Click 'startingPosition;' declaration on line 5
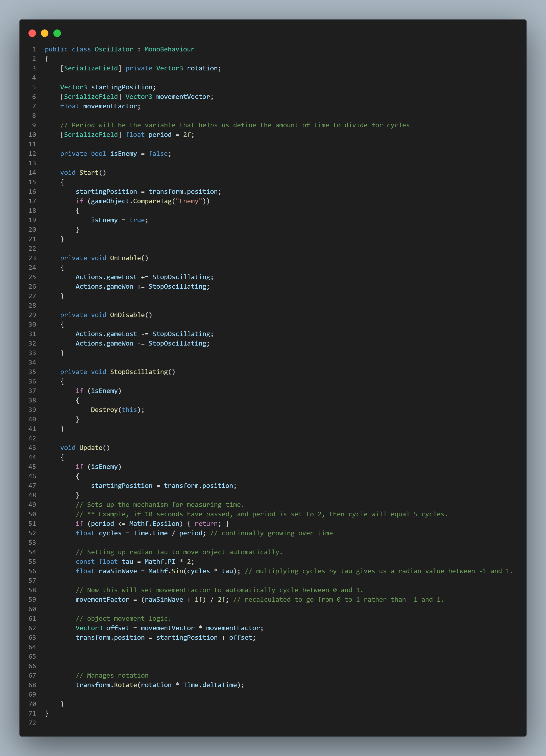Viewport: 546px width, 756px height. [x=123, y=87]
